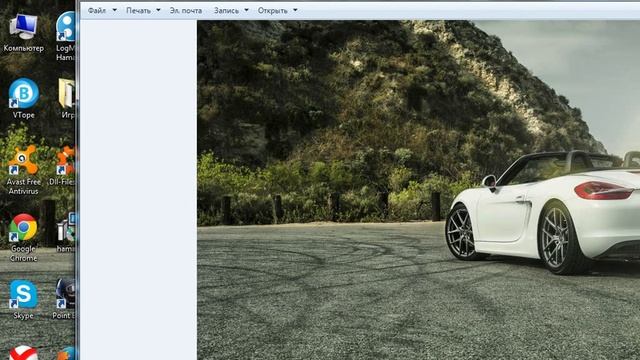The image size is (640, 360).
Task: Expand the Запись dropdown arrow
Action: (x=247, y=10)
